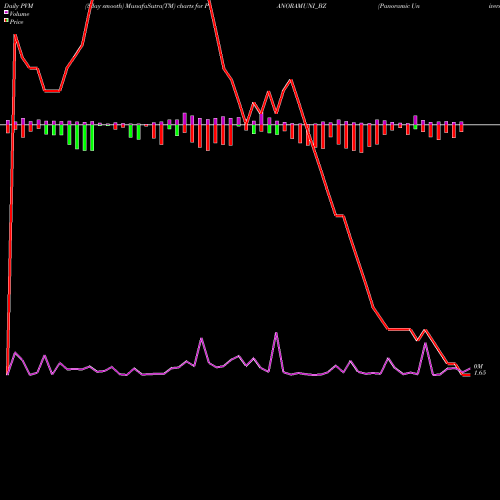Select the 'Price' legend label
This screenshot has height=500, width=500.
pyautogui.click(x=16, y=22)
